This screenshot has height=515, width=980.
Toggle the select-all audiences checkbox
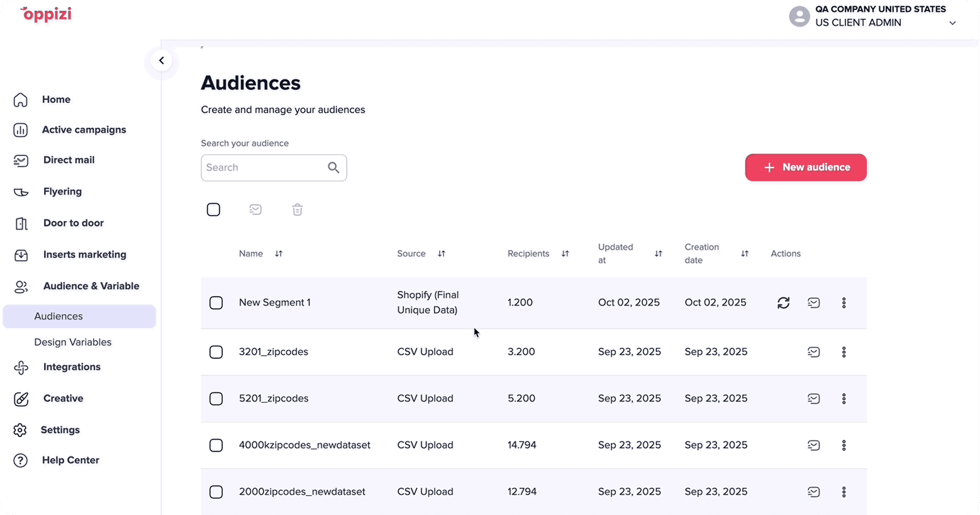(213, 210)
